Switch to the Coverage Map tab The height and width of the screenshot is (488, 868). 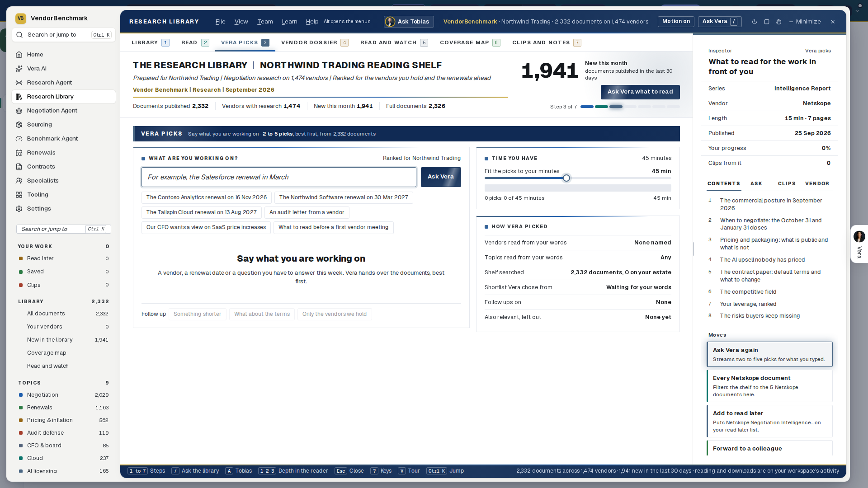click(x=470, y=42)
